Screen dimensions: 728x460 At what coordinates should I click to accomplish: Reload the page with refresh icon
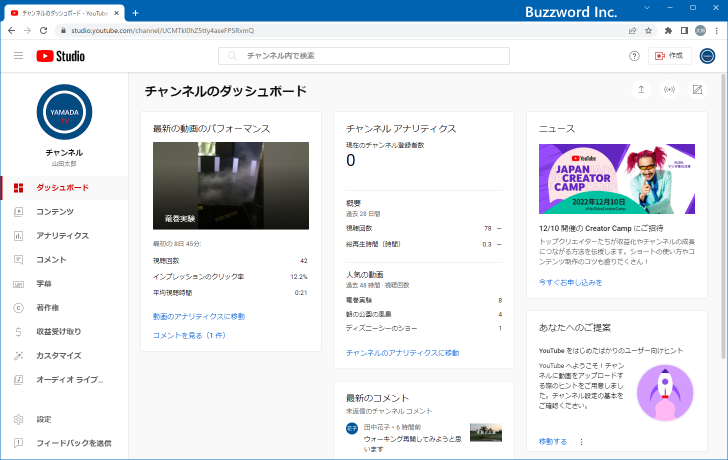click(44, 31)
